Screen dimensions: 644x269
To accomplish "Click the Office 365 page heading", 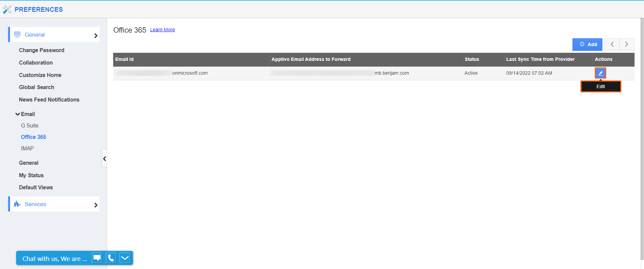I will (130, 30).
